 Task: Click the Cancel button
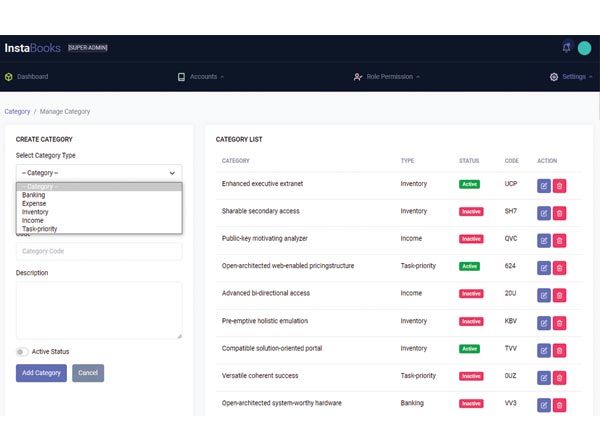coord(88,373)
